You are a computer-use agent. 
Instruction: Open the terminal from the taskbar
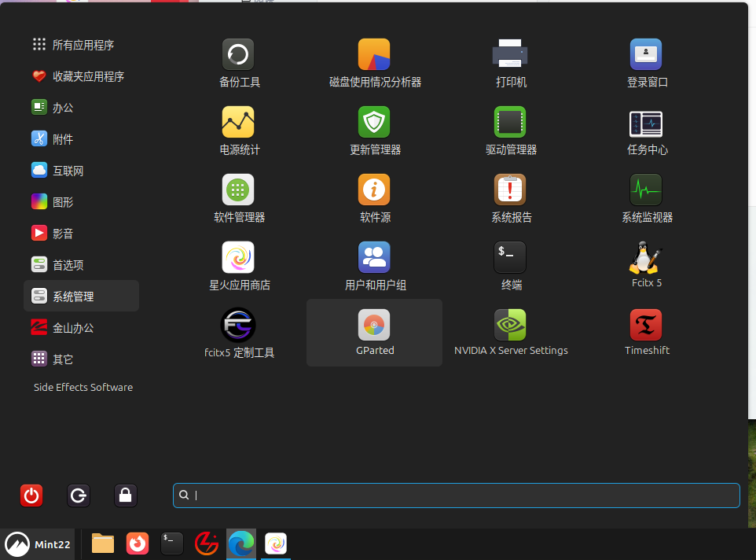point(172,544)
